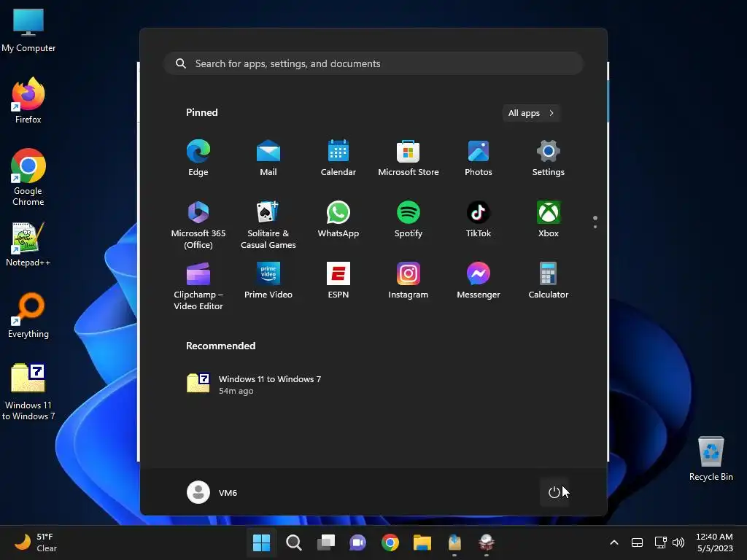Click the Power button in Start menu
This screenshot has width=747, height=560.
tap(554, 492)
